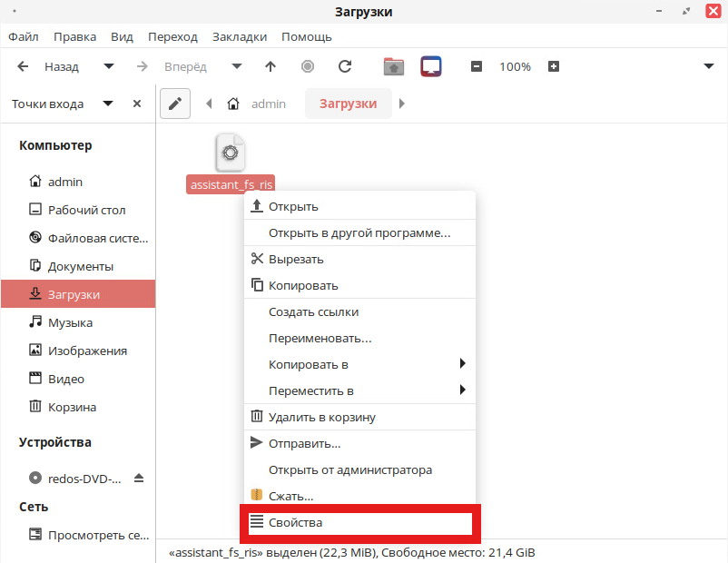
Task: Zoom in with the plus icon
Action: point(554,66)
